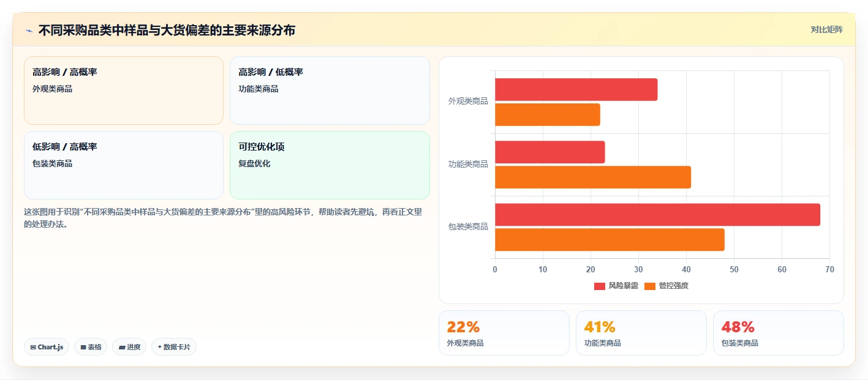Click the 外观类商品 y-axis label
The width and height of the screenshot is (868, 380).
click(x=468, y=102)
